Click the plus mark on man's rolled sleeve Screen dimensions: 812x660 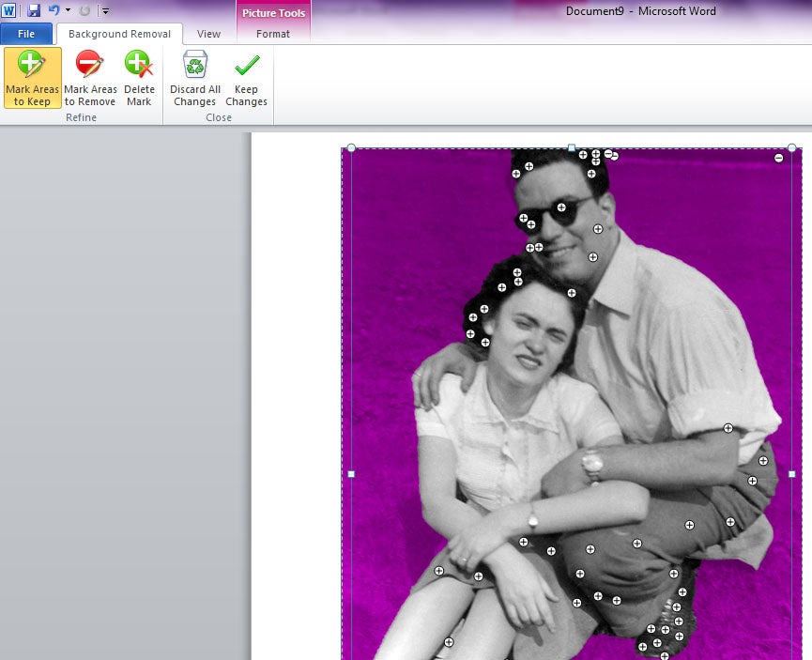point(728,428)
